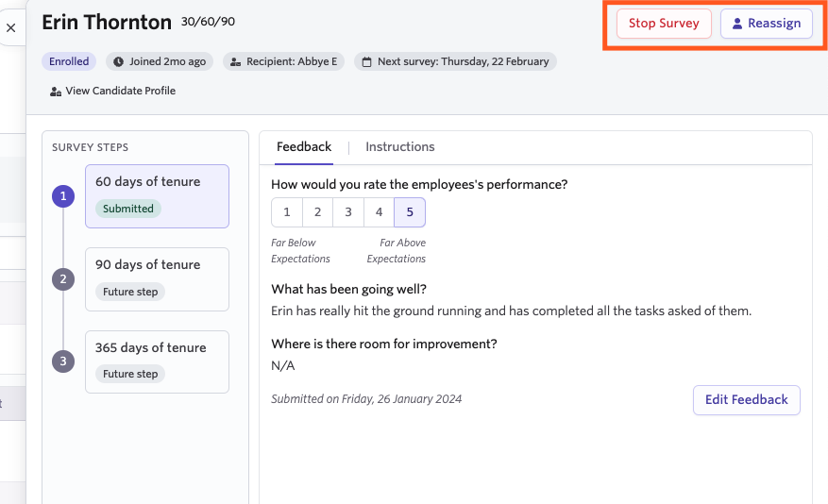828x504 pixels.
Task: Click Next survey: Thursday, 22 February chip
Action: pos(455,61)
